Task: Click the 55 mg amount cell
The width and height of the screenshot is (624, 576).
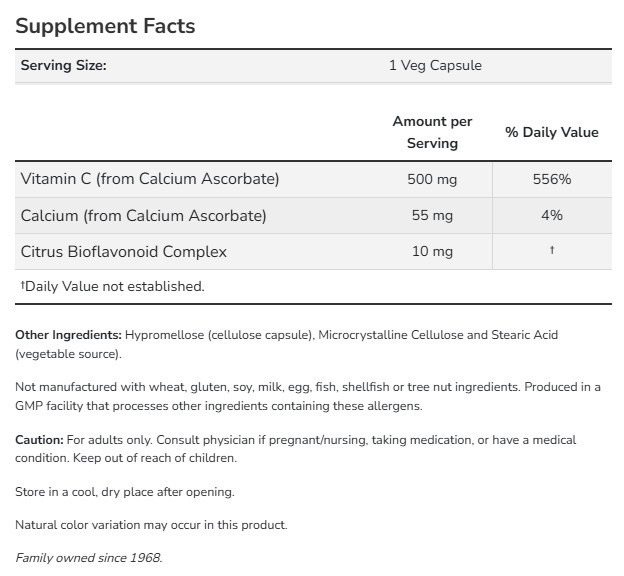Action: point(432,215)
